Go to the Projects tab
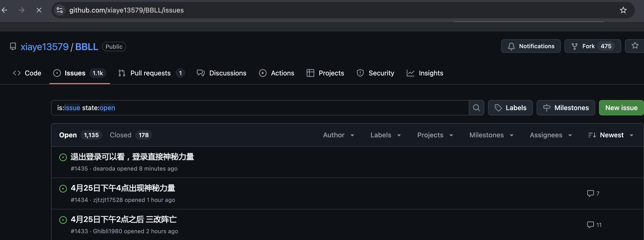The image size is (644, 240). coord(325,73)
